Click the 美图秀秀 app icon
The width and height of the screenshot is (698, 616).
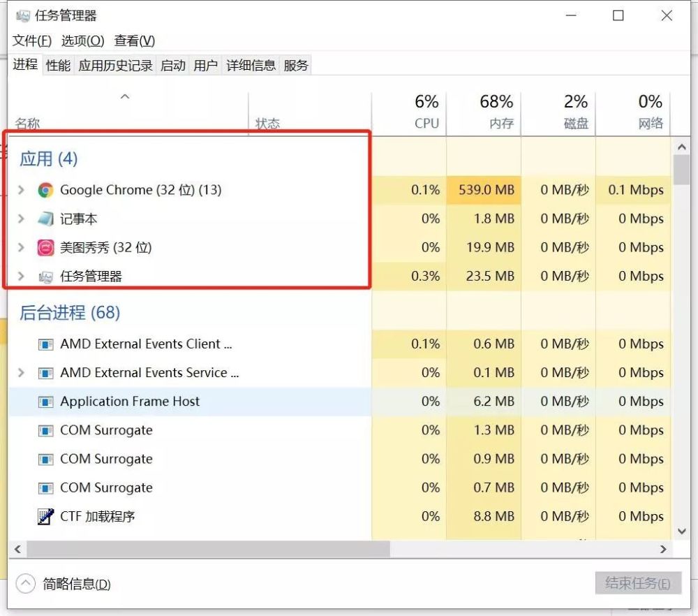pyautogui.click(x=45, y=248)
